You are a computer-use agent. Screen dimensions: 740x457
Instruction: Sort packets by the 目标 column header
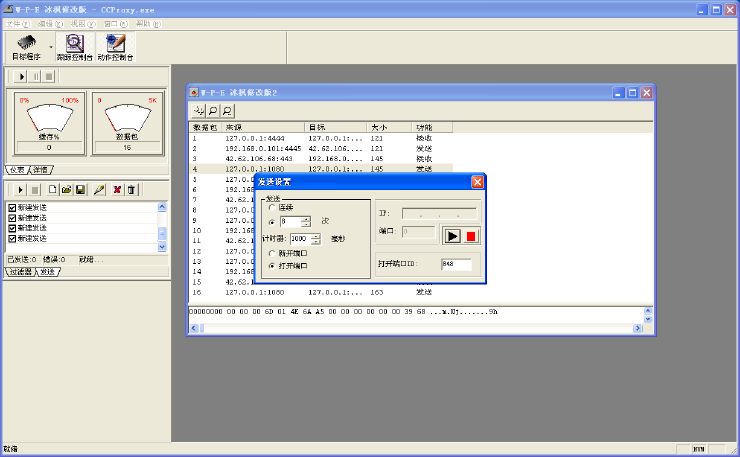(x=336, y=127)
